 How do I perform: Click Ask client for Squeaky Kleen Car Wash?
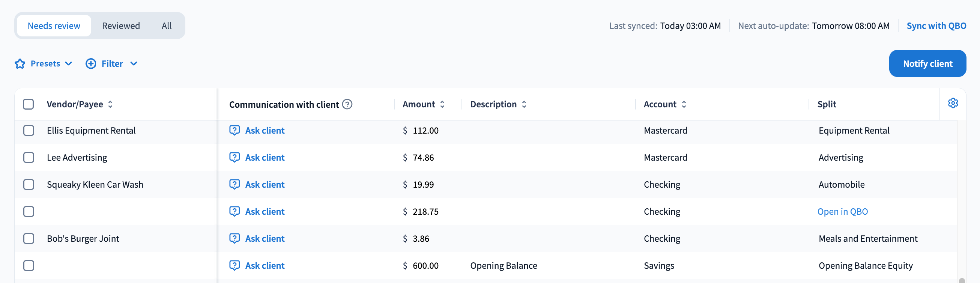pos(265,185)
